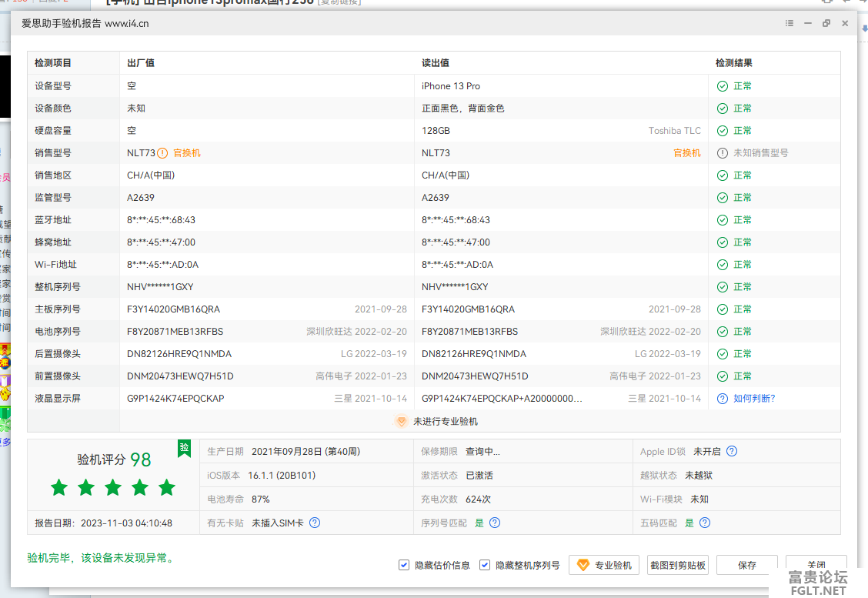Click the 爱思助手验机报告 www.i4.cn title
Screen dimensions: 868x598
(x=85, y=23)
